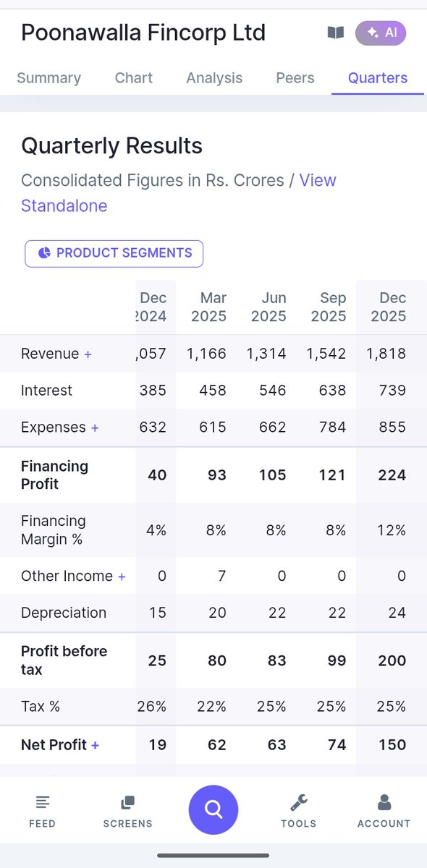Open the book icon next to AI
This screenshot has height=868, width=427.
[x=336, y=33]
